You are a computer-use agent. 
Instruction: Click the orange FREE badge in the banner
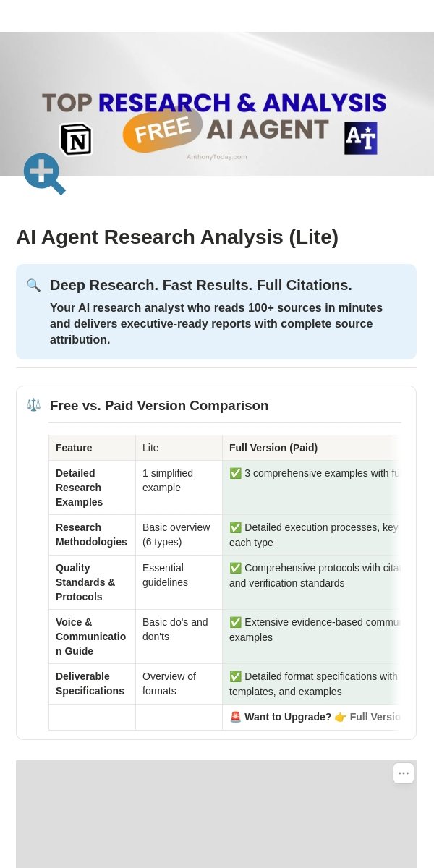pos(163,130)
